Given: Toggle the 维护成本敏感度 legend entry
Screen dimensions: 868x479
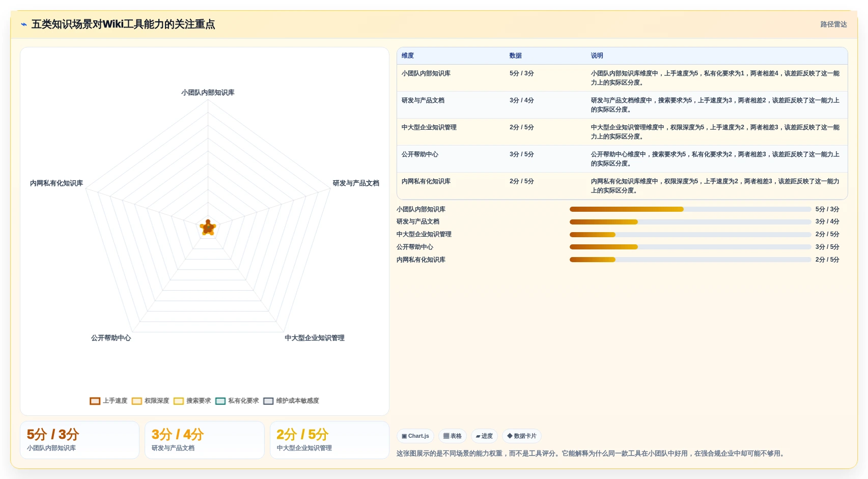Looking at the screenshot, I should click(291, 401).
